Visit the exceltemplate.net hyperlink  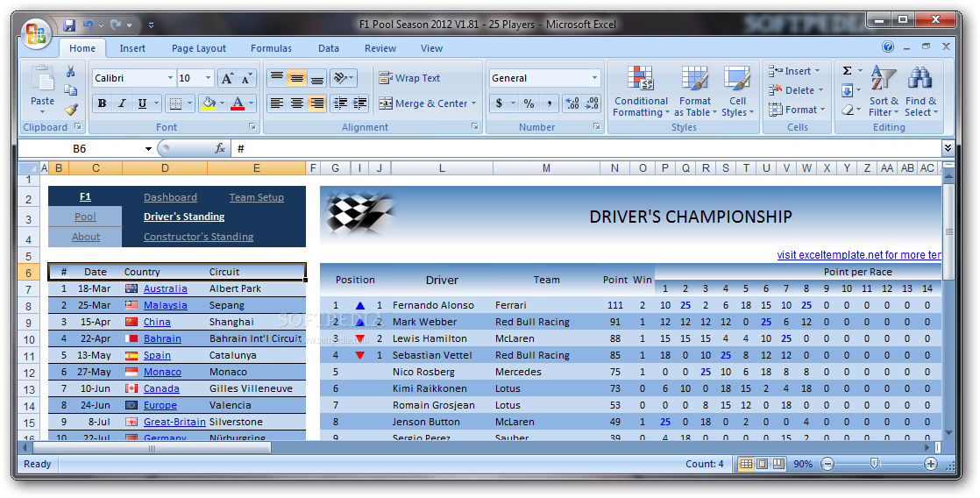[859, 254]
